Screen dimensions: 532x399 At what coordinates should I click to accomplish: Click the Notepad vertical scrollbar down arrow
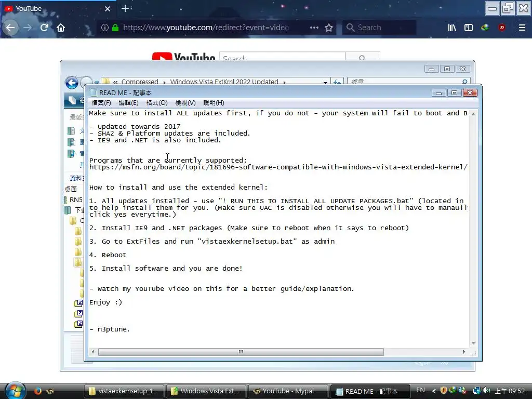tap(473, 343)
